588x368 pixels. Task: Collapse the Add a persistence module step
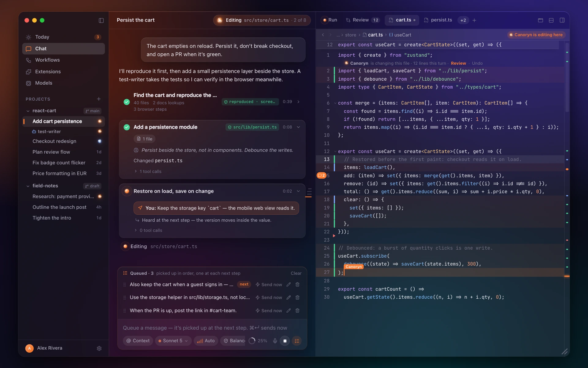[x=299, y=127]
